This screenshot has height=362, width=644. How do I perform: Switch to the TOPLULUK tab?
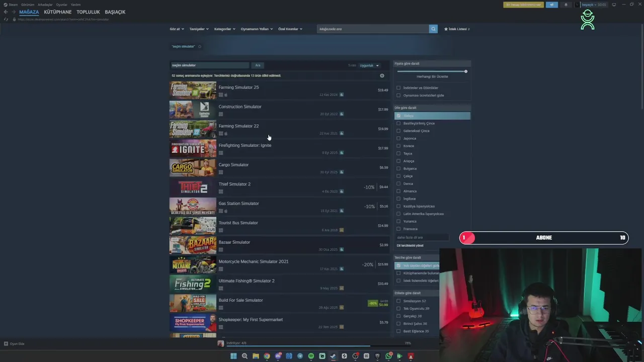89,12
